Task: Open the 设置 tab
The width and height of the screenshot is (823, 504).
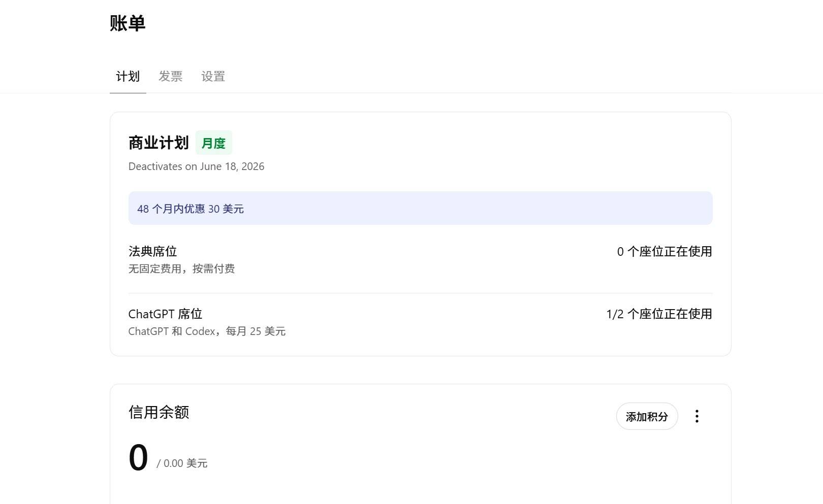Action: [213, 76]
